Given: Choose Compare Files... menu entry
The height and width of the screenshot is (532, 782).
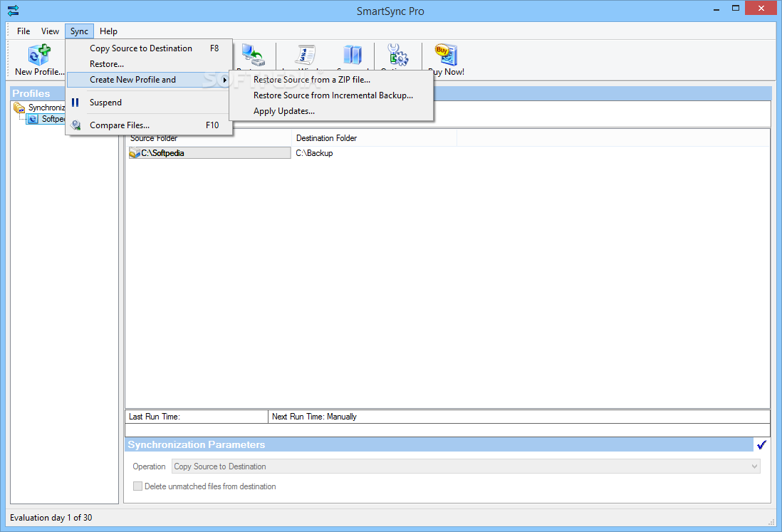Looking at the screenshot, I should (x=149, y=125).
